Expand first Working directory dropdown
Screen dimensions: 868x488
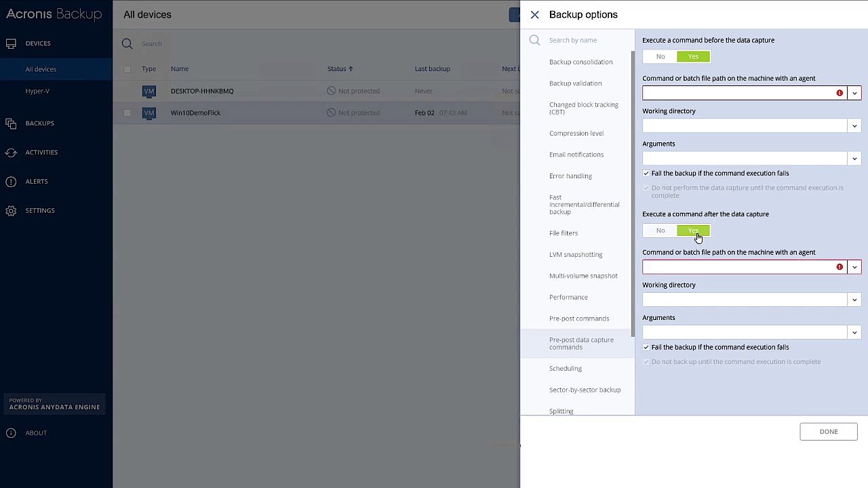coord(854,126)
